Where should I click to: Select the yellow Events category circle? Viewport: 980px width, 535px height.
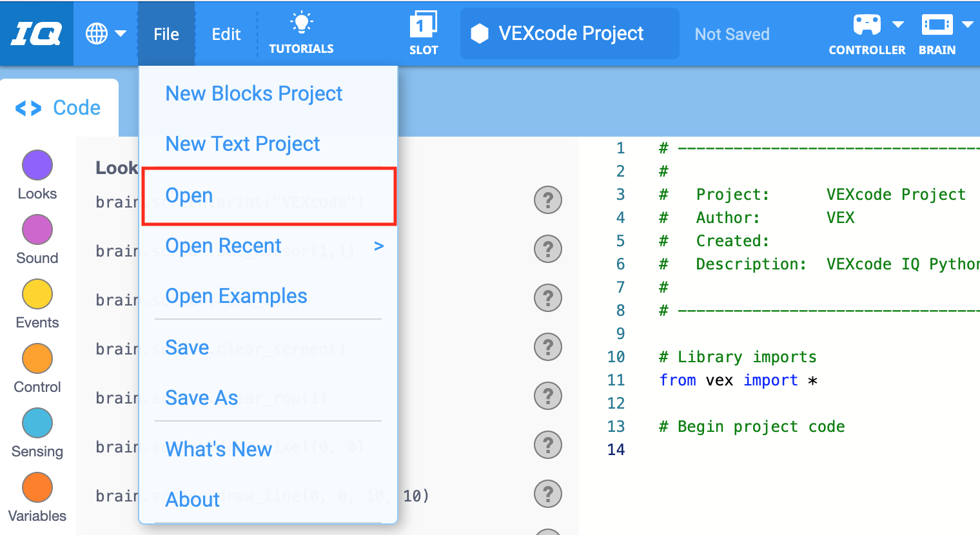[x=37, y=294]
